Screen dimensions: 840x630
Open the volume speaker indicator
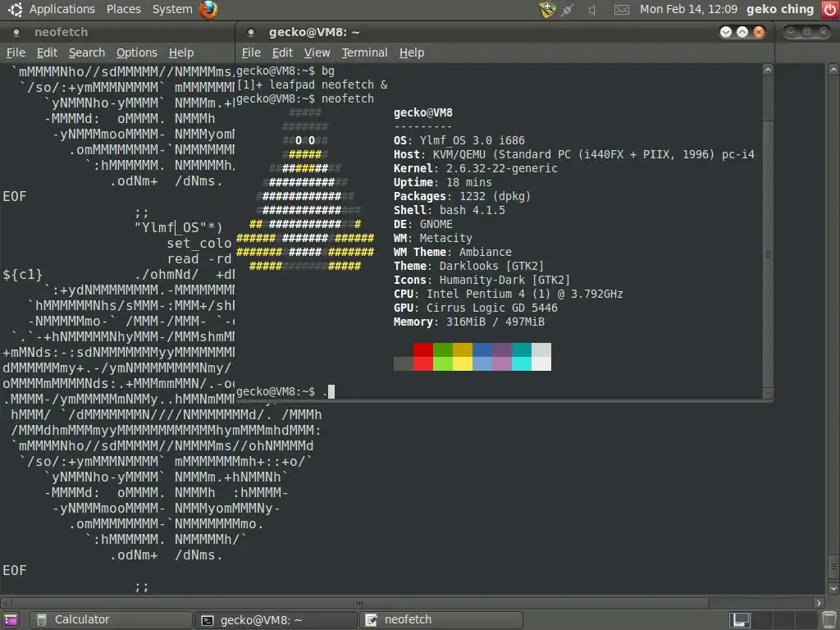pos(591,10)
